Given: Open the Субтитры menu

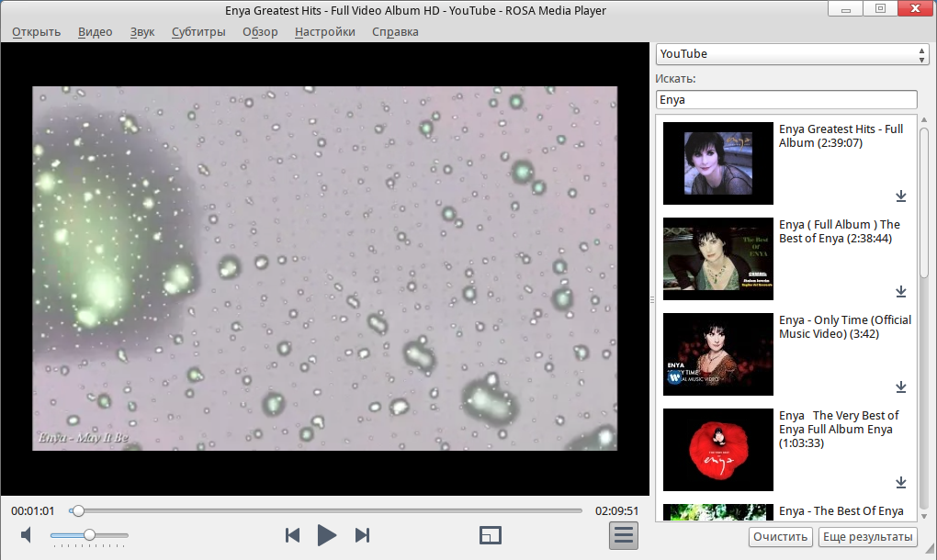Looking at the screenshot, I should pos(198,31).
